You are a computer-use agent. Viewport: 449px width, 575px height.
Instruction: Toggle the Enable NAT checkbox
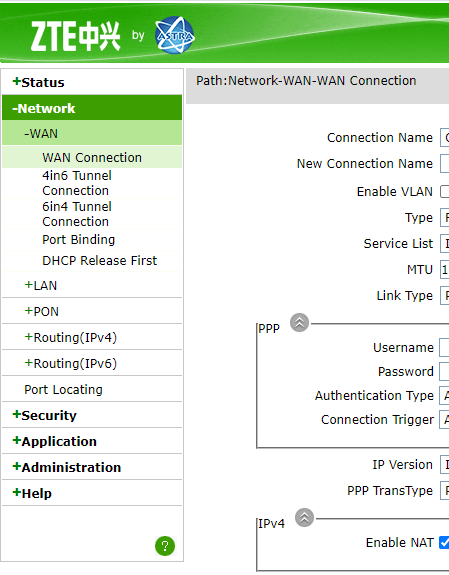pos(444,542)
